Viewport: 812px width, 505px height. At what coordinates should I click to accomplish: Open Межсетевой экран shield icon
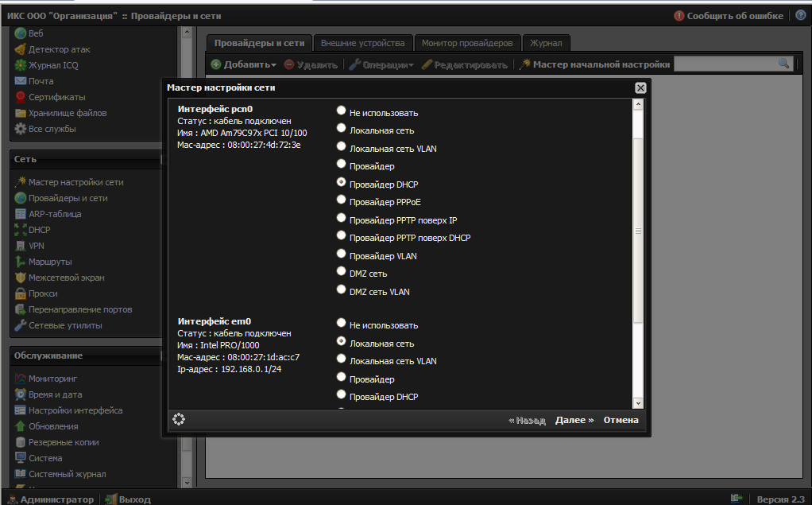pos(20,278)
